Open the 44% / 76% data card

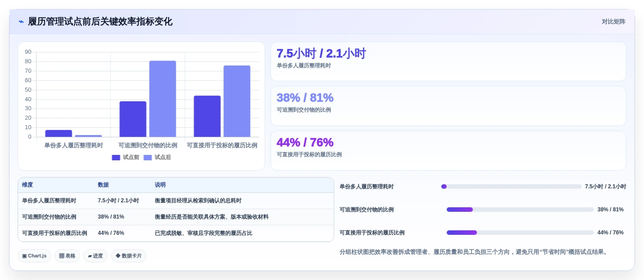[448, 150]
